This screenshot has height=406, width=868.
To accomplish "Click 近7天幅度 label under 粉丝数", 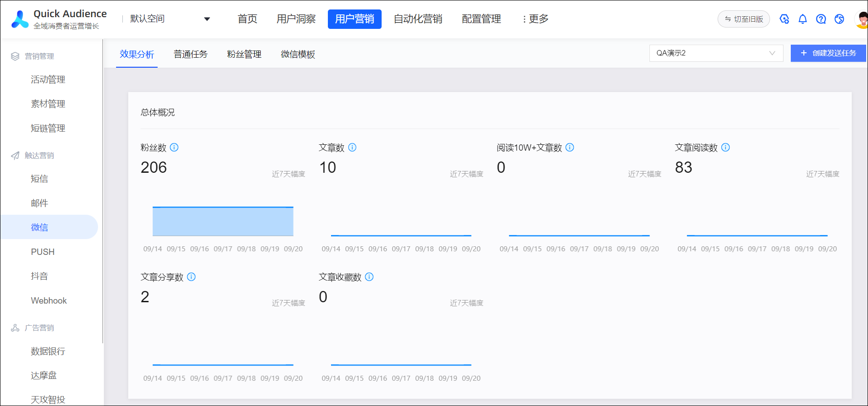I will tap(289, 174).
